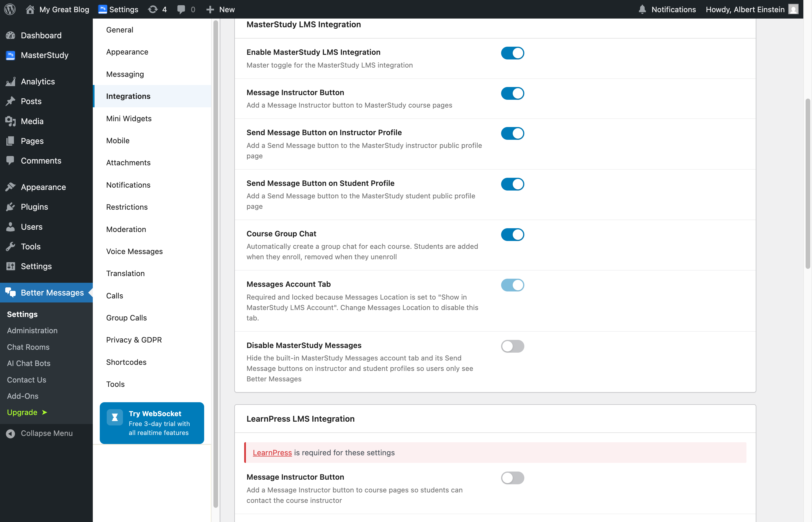Open the Notifications settings tab

click(152, 185)
